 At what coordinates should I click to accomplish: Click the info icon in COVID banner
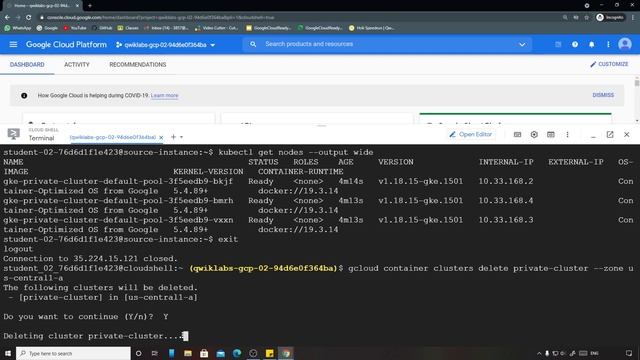24,96
